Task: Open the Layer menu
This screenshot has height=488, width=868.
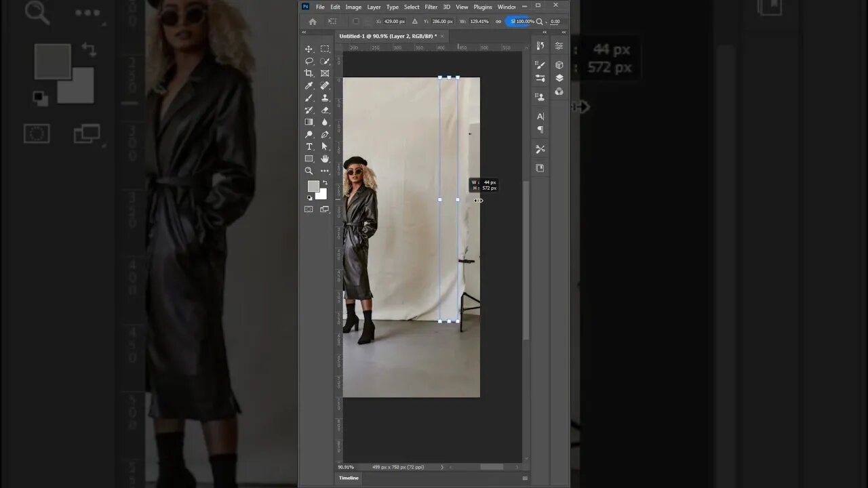Action: pyautogui.click(x=374, y=7)
